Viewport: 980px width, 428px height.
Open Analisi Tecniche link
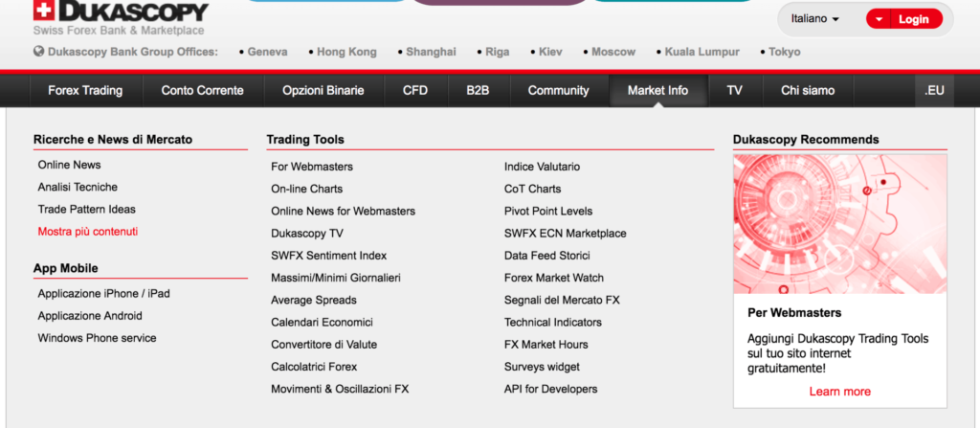(78, 187)
